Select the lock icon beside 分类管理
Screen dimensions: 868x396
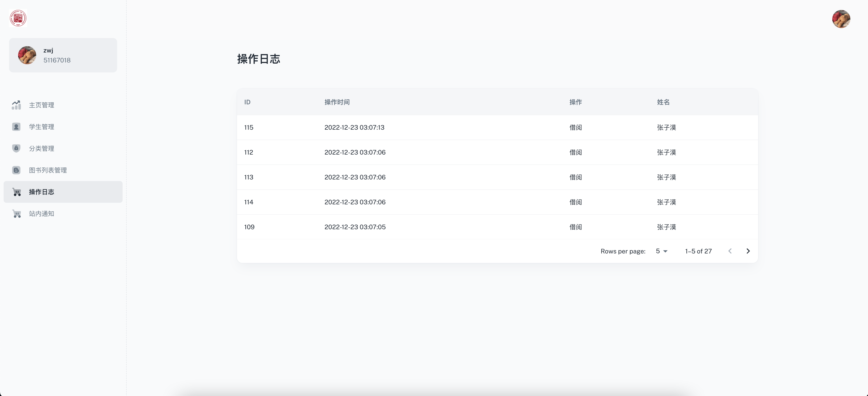16,148
